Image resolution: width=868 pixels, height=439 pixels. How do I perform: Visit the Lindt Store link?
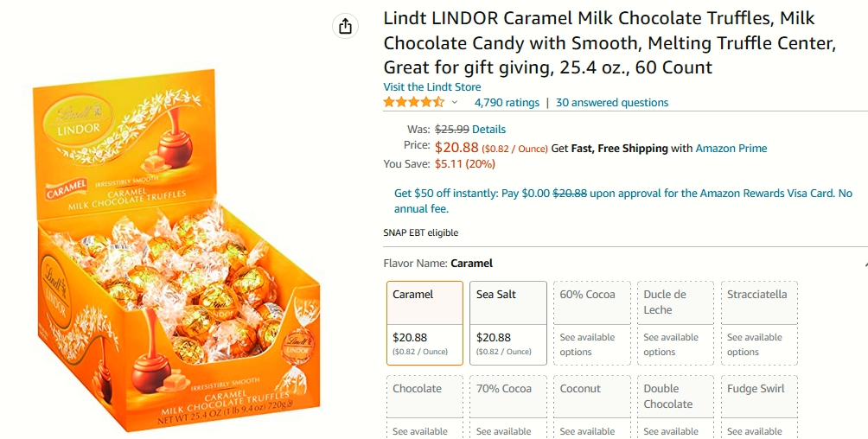(x=431, y=87)
